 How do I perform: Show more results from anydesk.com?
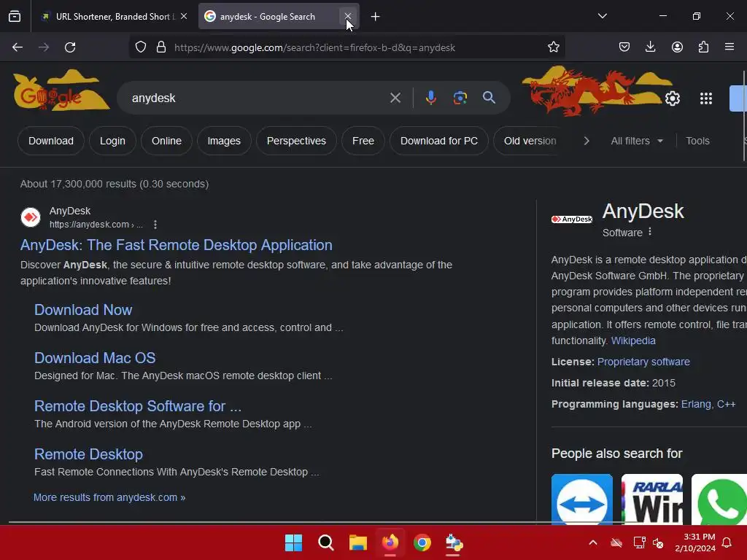point(109,497)
